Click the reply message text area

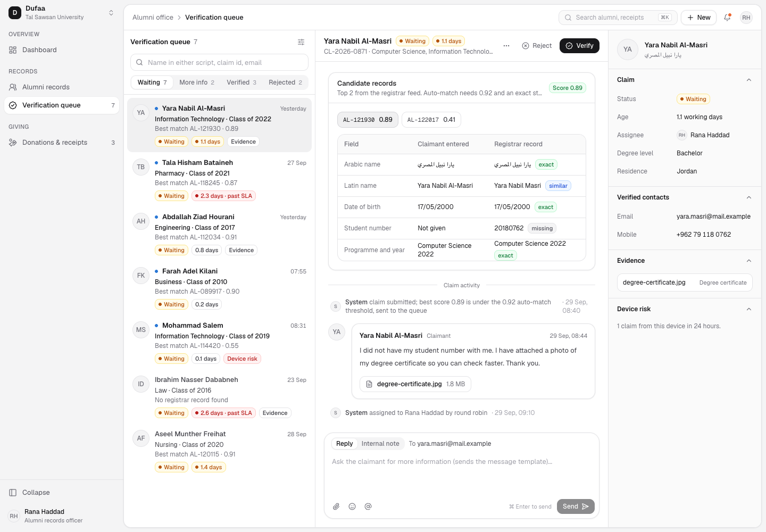(x=462, y=475)
